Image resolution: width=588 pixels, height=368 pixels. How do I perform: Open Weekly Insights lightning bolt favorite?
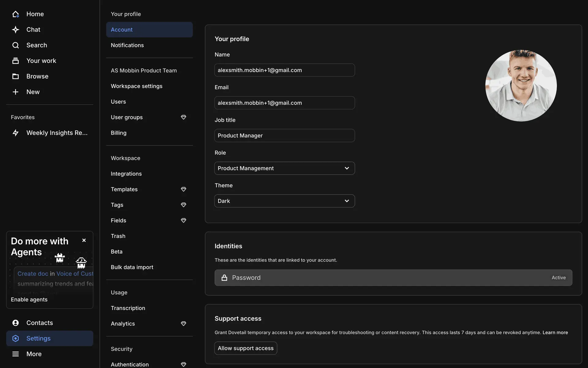tap(16, 133)
